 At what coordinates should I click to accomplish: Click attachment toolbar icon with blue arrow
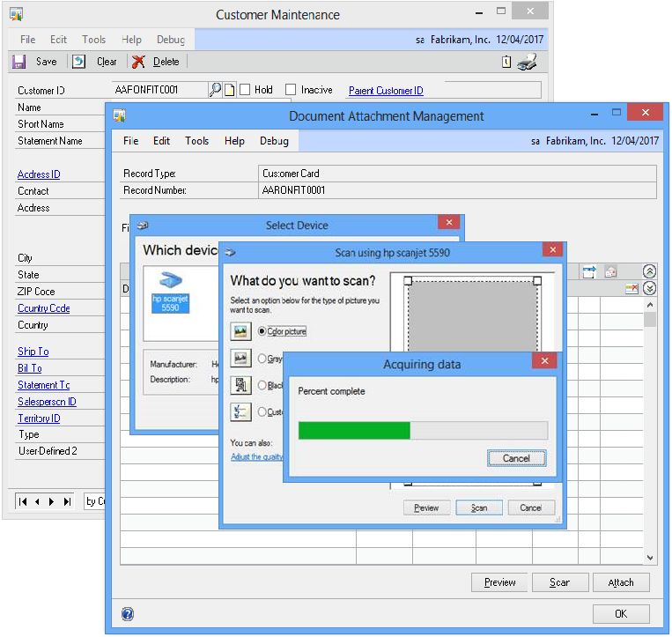589,271
